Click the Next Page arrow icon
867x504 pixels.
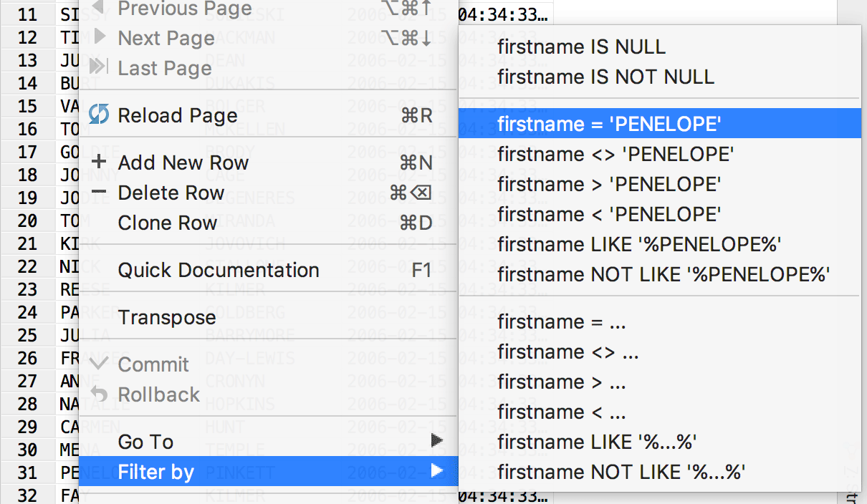pyautogui.click(x=100, y=37)
